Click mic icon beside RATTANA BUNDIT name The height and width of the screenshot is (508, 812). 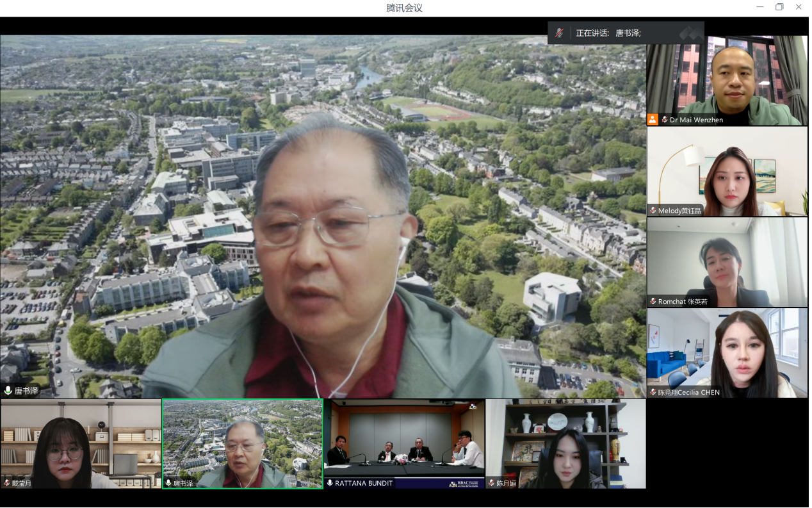[330, 483]
